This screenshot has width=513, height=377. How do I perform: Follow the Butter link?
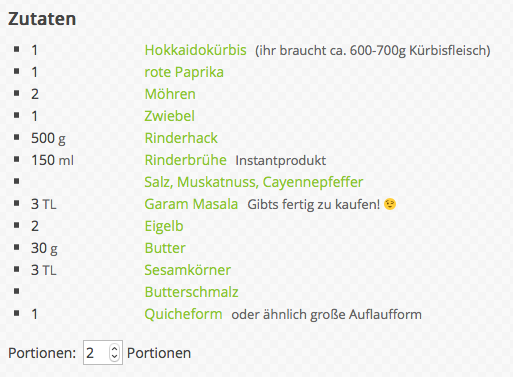[x=165, y=248]
